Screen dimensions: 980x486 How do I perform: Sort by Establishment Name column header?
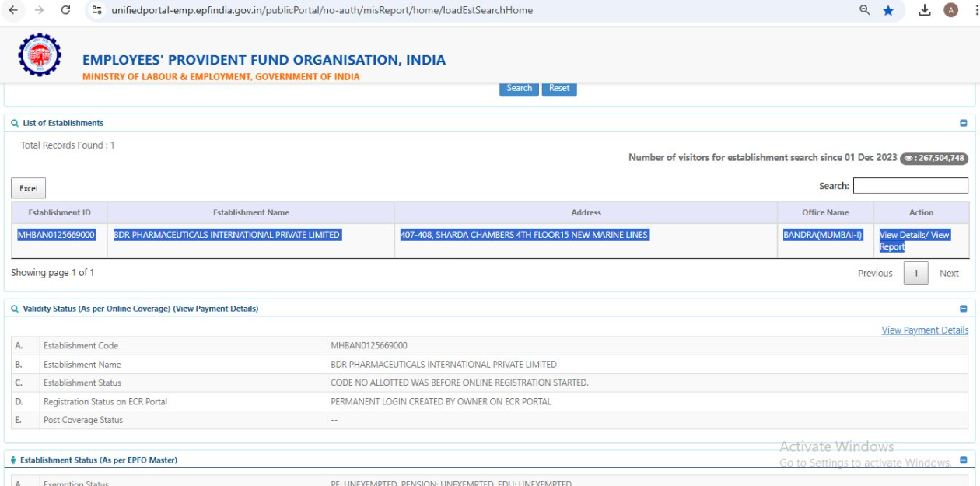tap(251, 212)
